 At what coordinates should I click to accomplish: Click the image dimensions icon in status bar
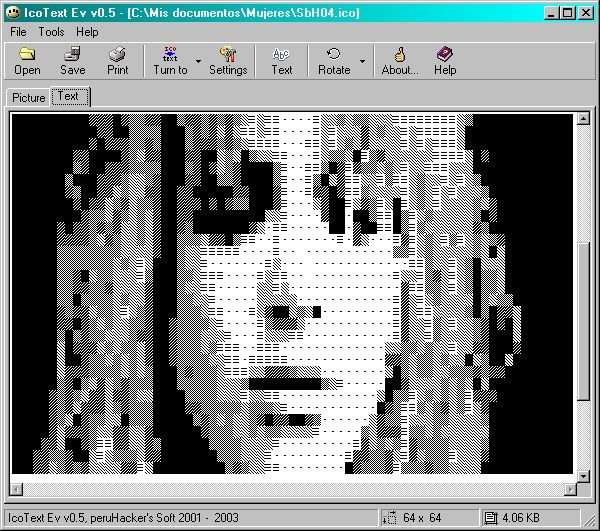click(x=390, y=518)
